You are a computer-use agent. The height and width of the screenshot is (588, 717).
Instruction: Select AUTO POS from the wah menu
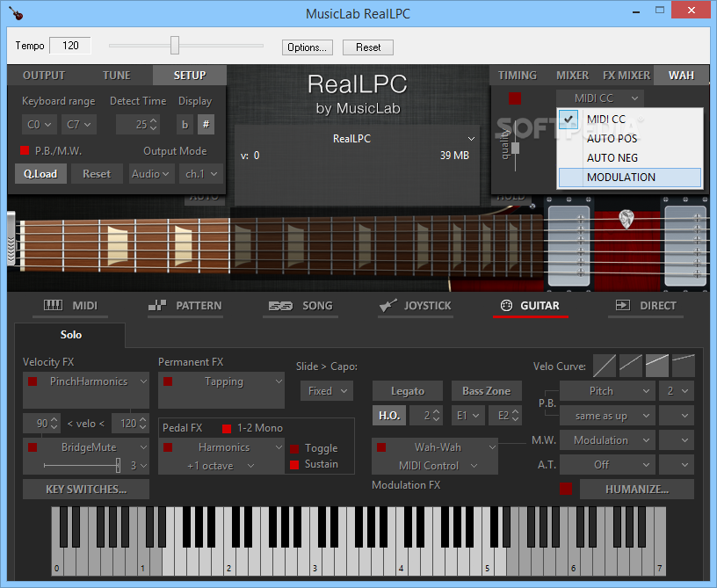630,139
